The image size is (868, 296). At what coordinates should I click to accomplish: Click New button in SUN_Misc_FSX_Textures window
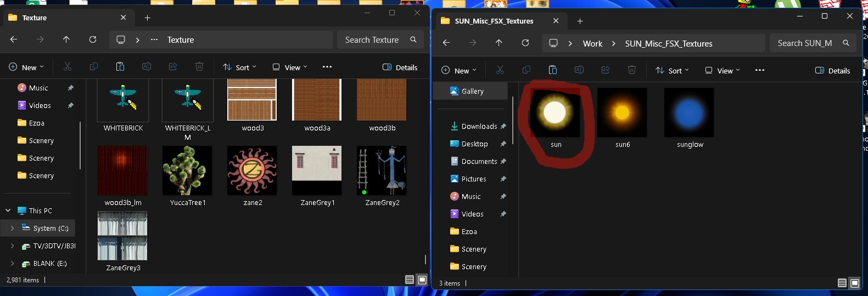[458, 70]
